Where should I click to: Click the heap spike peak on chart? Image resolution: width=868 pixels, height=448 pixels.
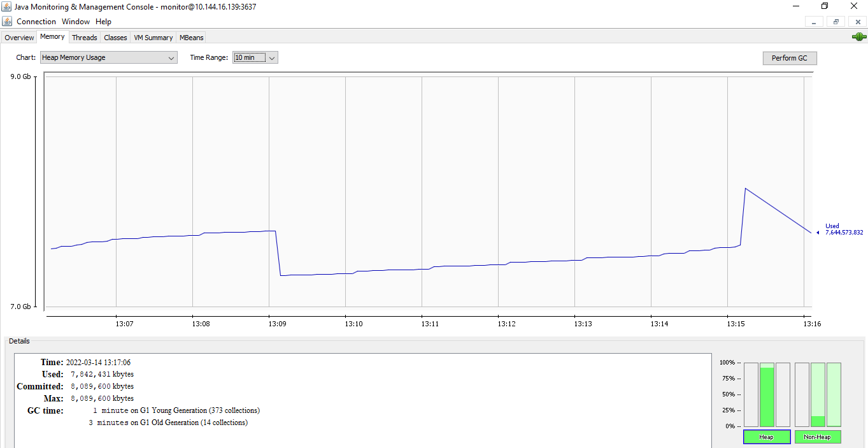[745, 188]
